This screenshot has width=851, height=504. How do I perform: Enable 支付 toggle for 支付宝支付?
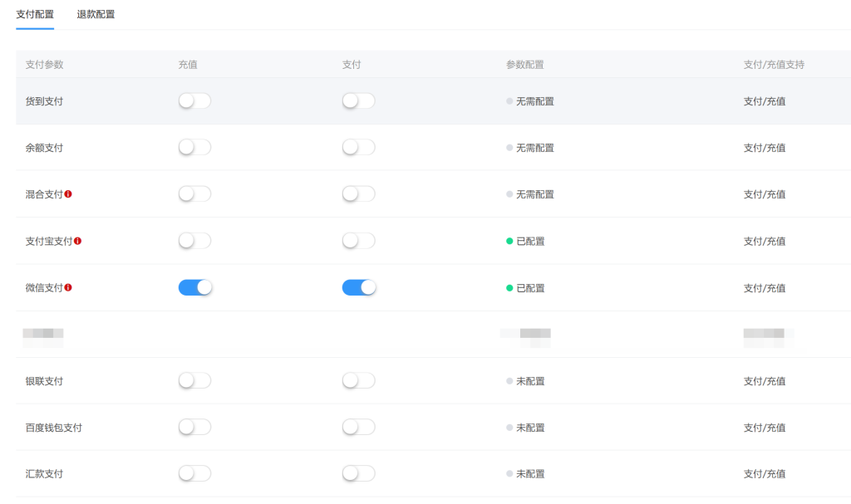[358, 241]
